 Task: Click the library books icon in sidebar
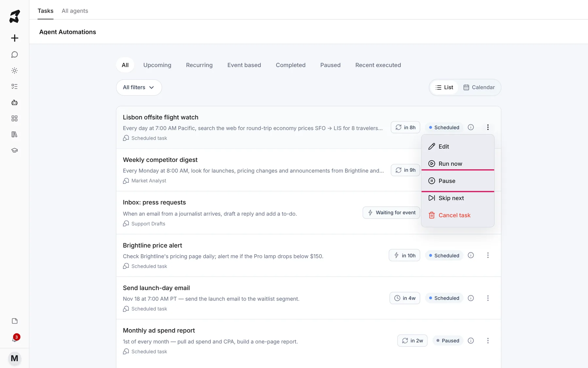point(14,134)
